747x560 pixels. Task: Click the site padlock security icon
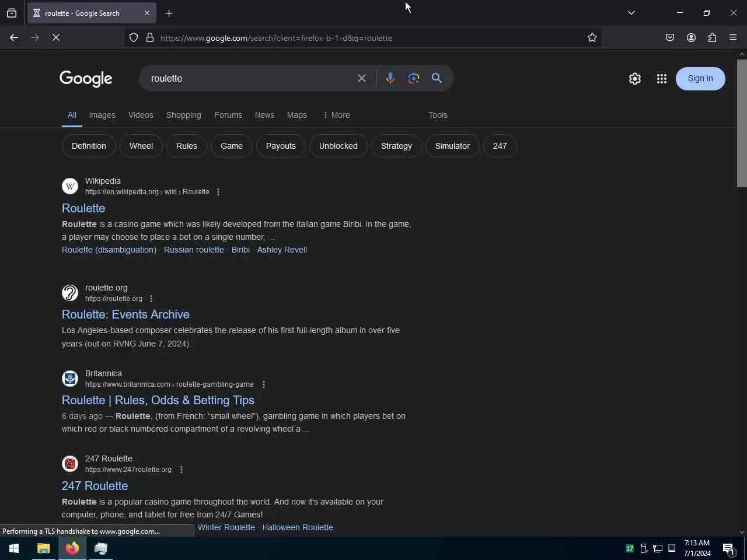pyautogui.click(x=150, y=37)
